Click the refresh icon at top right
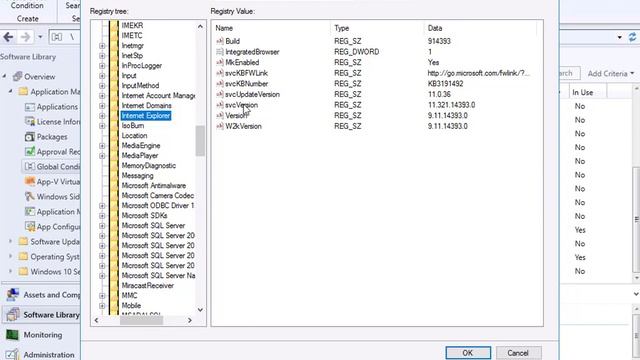 633,37
